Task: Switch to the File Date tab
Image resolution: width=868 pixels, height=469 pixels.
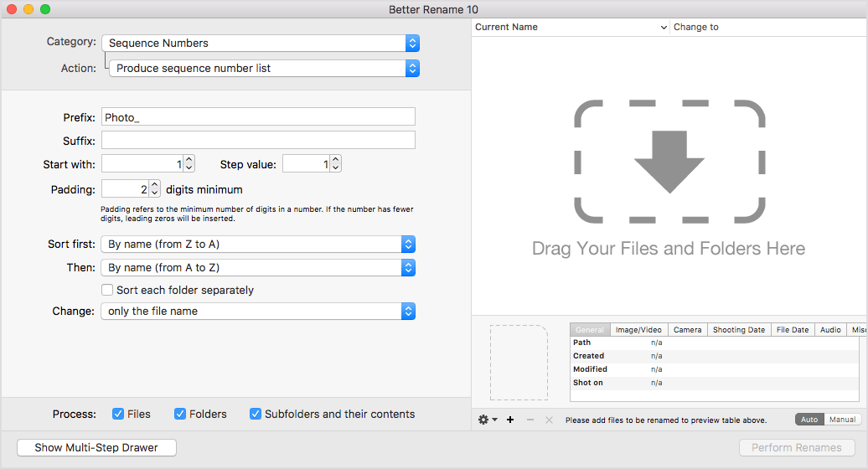Action: (792, 330)
